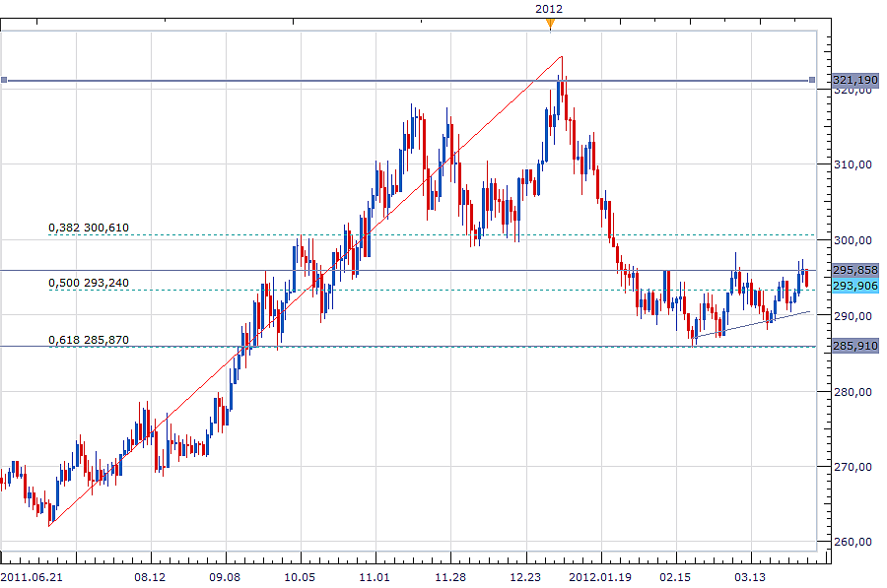Click the 310,00 price axis value
The image size is (887, 588).
[x=853, y=164]
